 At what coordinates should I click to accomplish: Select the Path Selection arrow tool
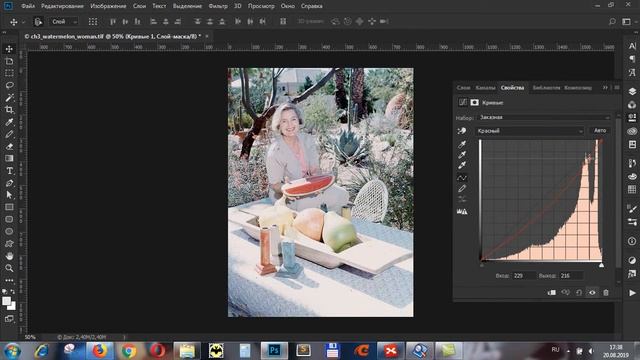click(x=9, y=195)
